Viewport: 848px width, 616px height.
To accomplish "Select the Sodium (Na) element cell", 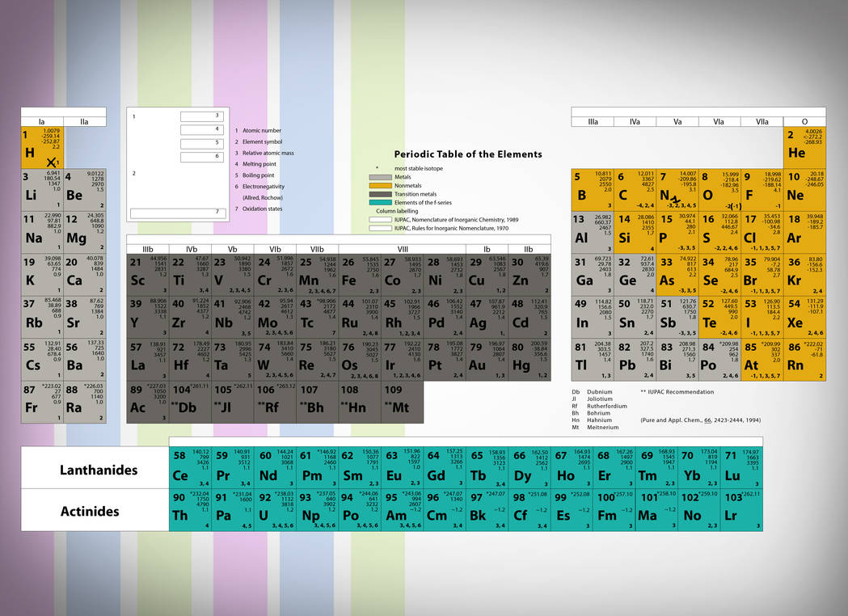I will click(42, 233).
